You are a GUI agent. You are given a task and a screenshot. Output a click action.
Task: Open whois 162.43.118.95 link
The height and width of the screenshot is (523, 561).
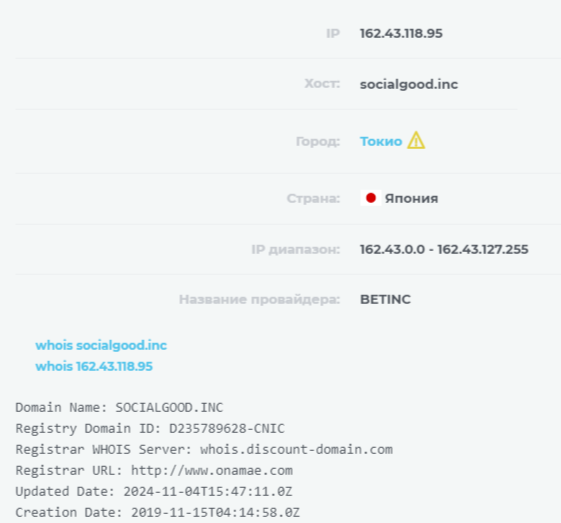[x=94, y=366]
